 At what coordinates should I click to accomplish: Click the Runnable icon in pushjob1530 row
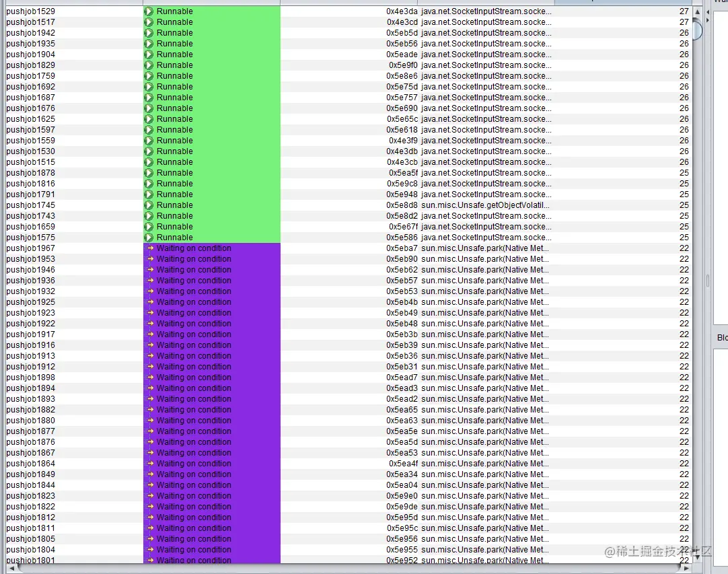[149, 151]
